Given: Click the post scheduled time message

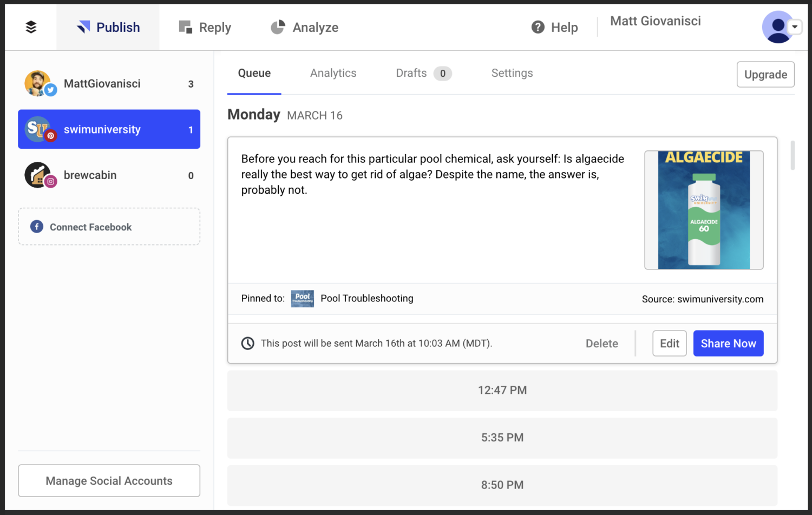Looking at the screenshot, I should [x=376, y=344].
